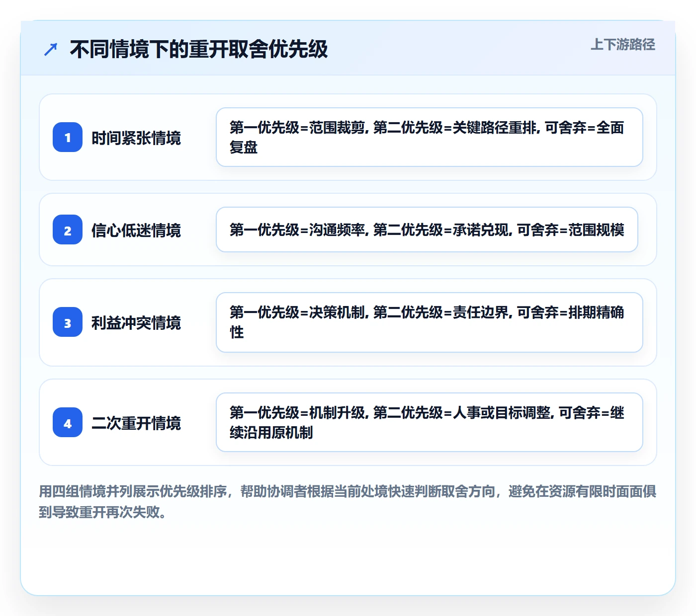The height and width of the screenshot is (616, 696).
Task: Click the 利益冲突情境 label
Action: coord(136,322)
